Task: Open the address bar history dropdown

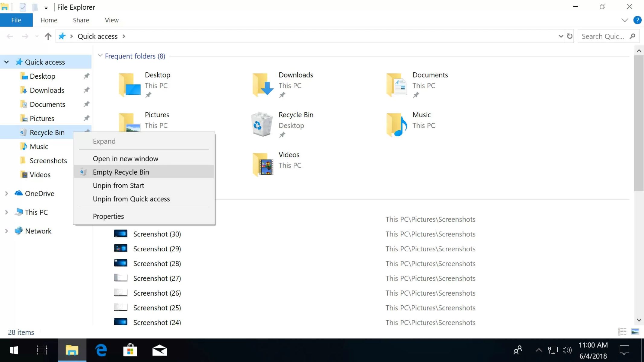Action: tap(561, 36)
